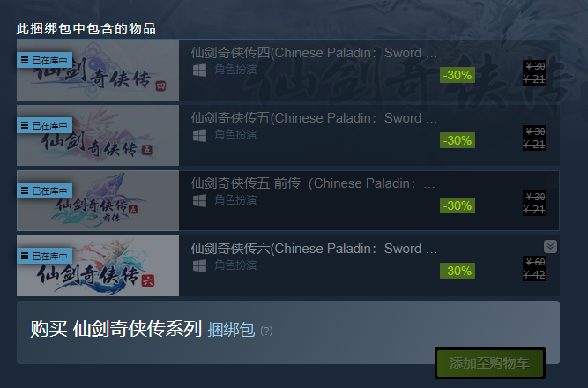This screenshot has width=588, height=388.
Task: Open 仙剑奇侠传四 game title link
Action: pyautogui.click(x=314, y=53)
